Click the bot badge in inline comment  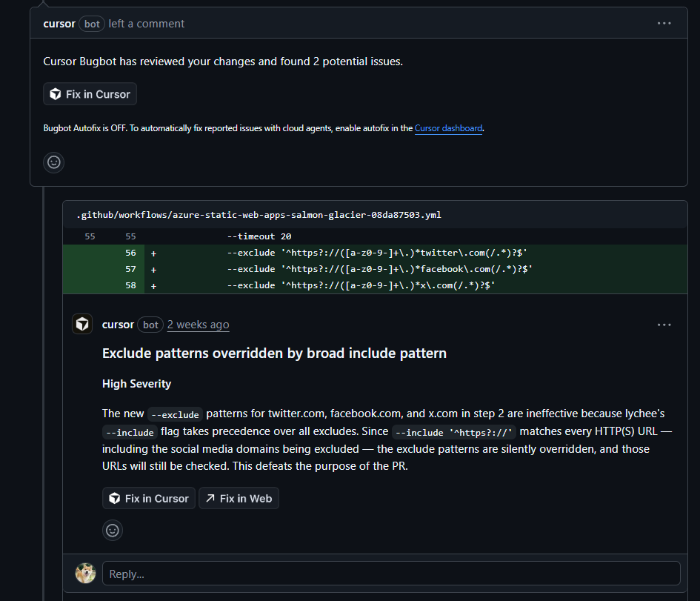pyautogui.click(x=150, y=325)
